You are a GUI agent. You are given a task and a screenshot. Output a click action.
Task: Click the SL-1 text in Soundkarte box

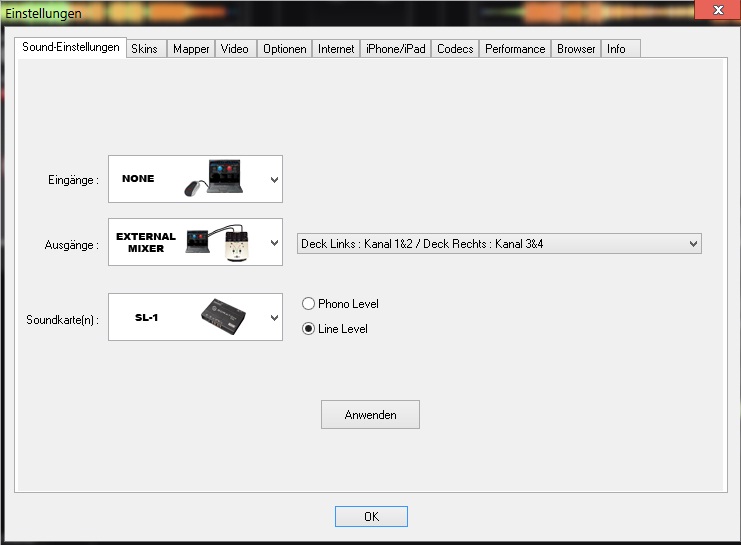pos(146,317)
